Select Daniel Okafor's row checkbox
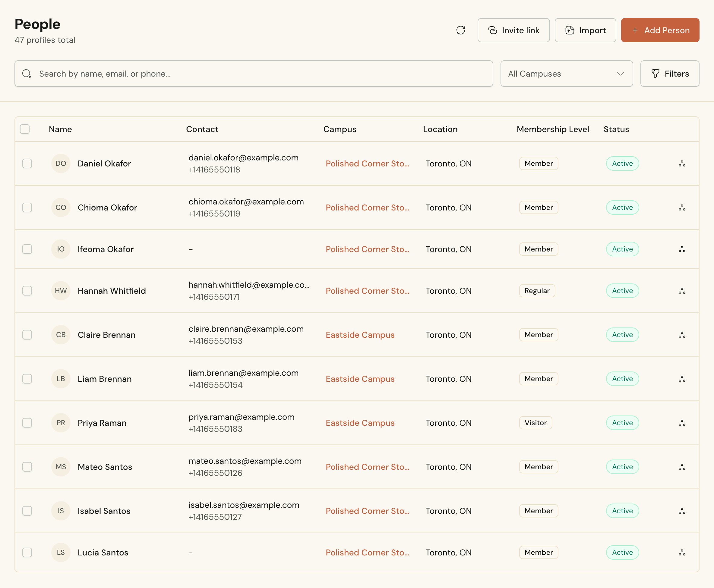The image size is (714, 588). pyautogui.click(x=27, y=164)
